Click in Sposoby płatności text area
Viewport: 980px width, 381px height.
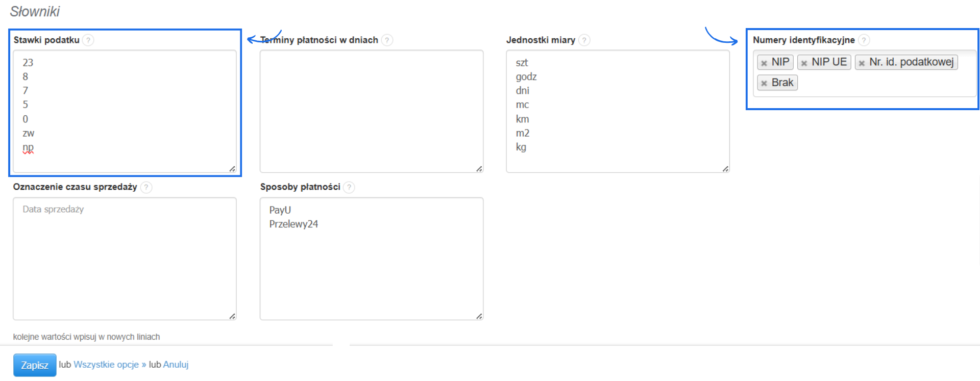click(x=371, y=265)
